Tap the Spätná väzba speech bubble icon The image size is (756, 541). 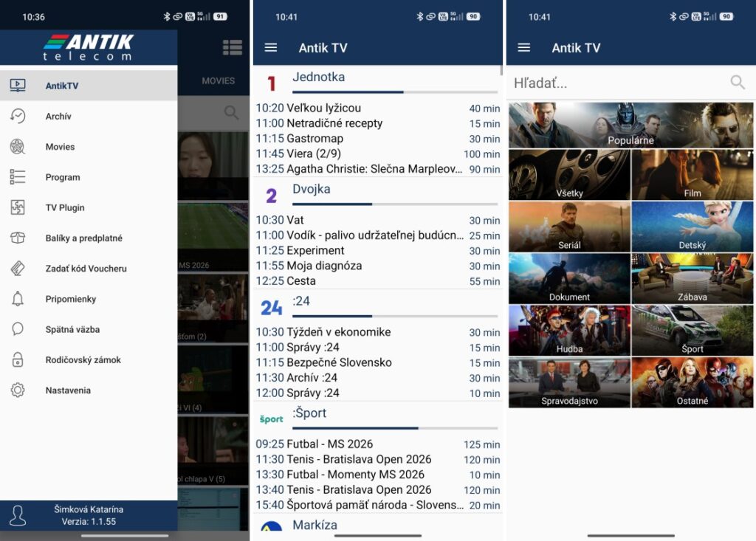[x=18, y=329]
